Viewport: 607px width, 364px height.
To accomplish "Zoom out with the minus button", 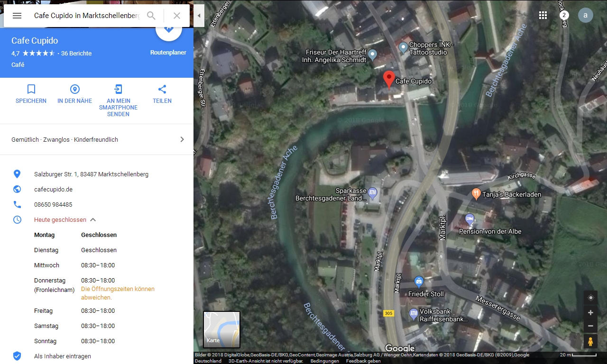I will click(x=590, y=326).
